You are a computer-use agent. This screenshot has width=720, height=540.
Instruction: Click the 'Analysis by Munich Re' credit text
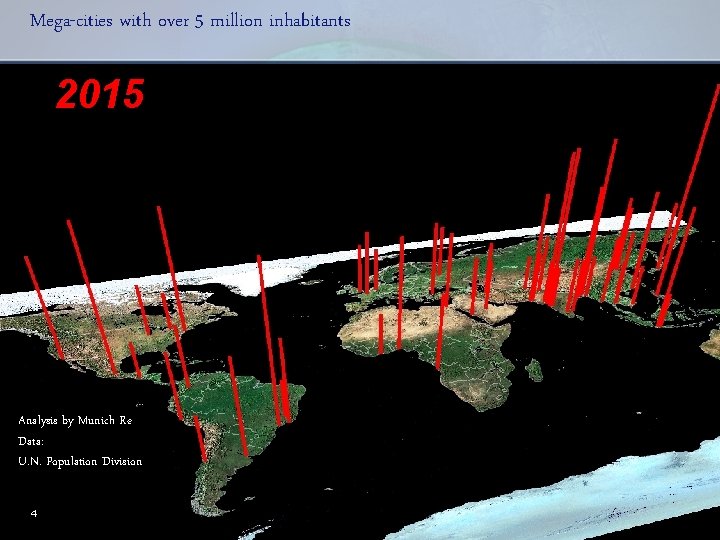pos(75,421)
